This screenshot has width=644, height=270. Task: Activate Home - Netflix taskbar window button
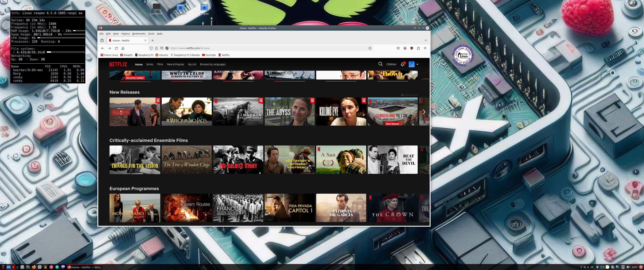(85, 267)
